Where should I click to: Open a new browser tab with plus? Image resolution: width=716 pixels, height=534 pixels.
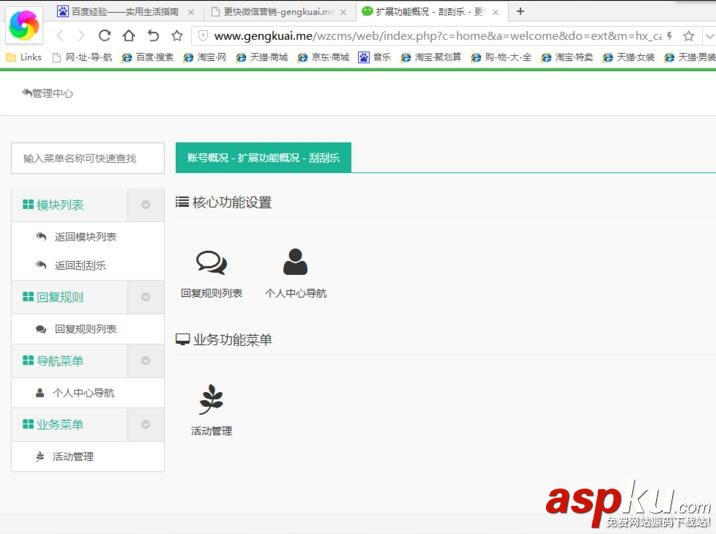(x=520, y=11)
